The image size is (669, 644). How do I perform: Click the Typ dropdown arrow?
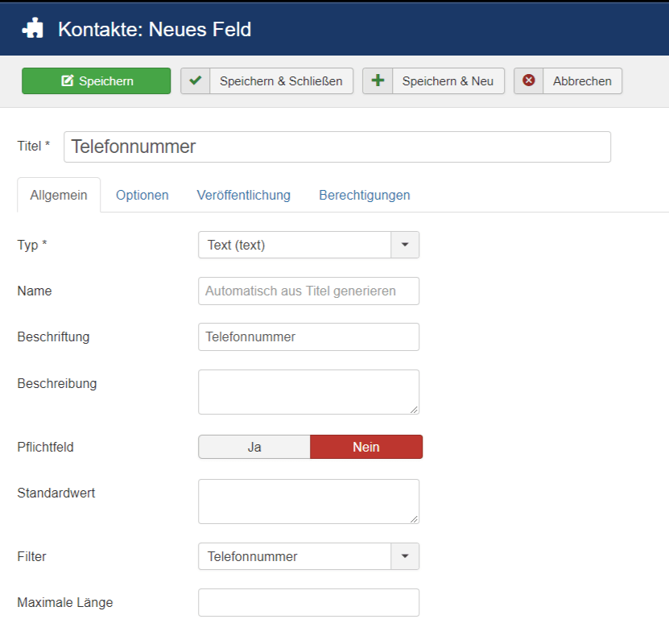click(x=405, y=245)
